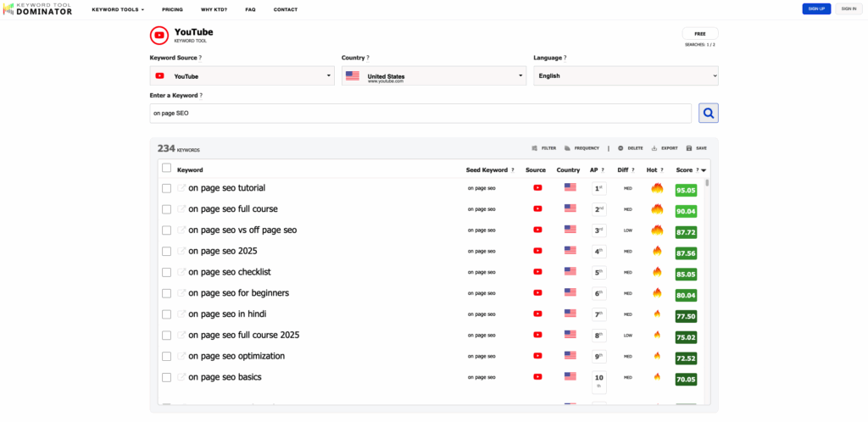Viewport: 868px width, 422px height.
Task: Click help question mark next to Language
Action: (x=565, y=58)
